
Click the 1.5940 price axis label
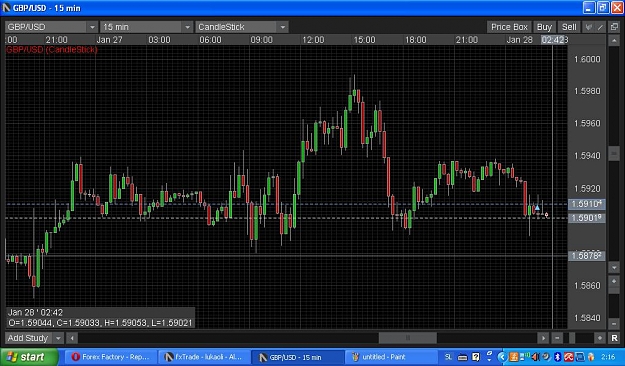[587, 156]
